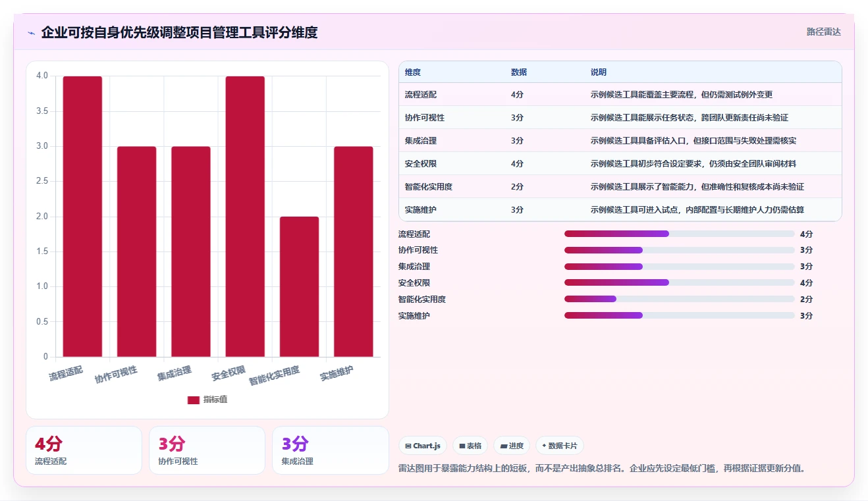Select the 数据卡片 chip
The image size is (868, 501).
click(x=560, y=446)
